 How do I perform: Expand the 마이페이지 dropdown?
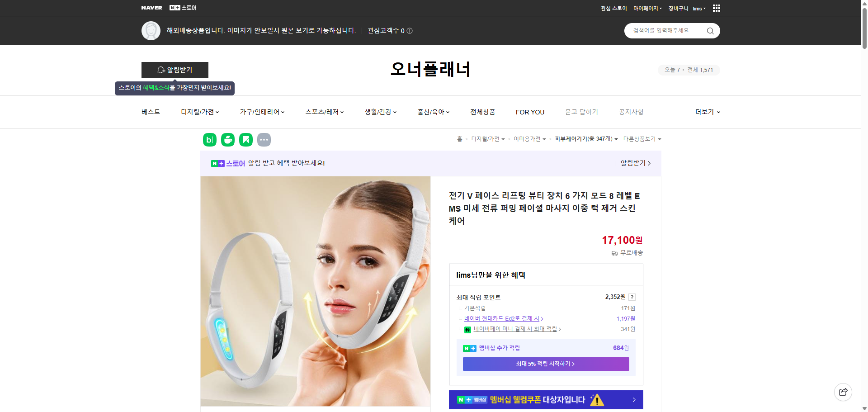click(x=647, y=8)
